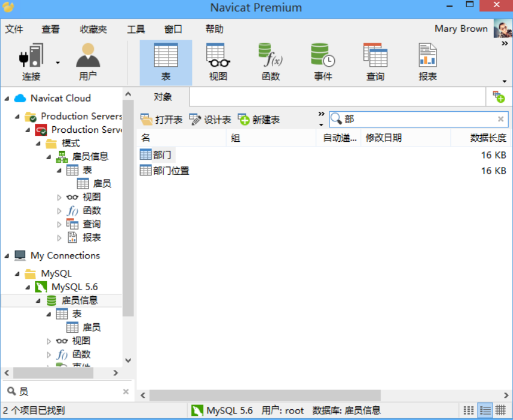Collapse the 模式 schema folder node

(38, 144)
